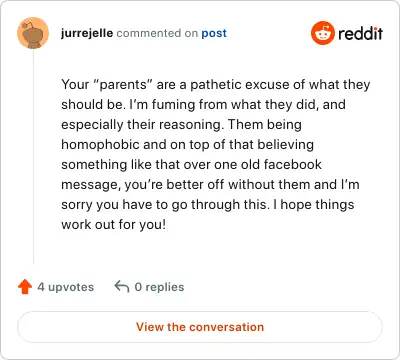Click the curved reply arrow icon

click(122, 286)
